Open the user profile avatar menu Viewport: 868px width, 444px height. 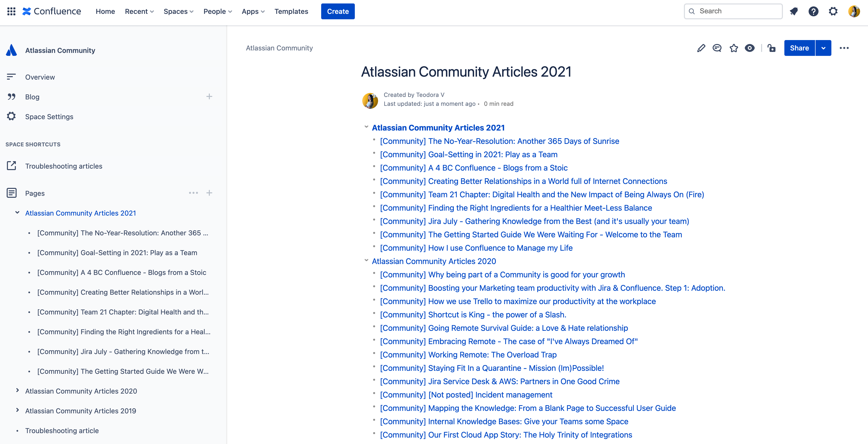tap(854, 11)
